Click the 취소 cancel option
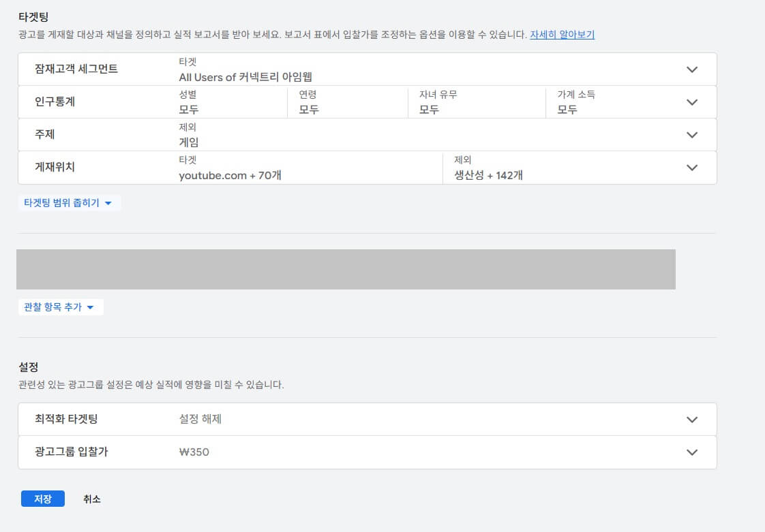The width and height of the screenshot is (765, 532). [92, 499]
